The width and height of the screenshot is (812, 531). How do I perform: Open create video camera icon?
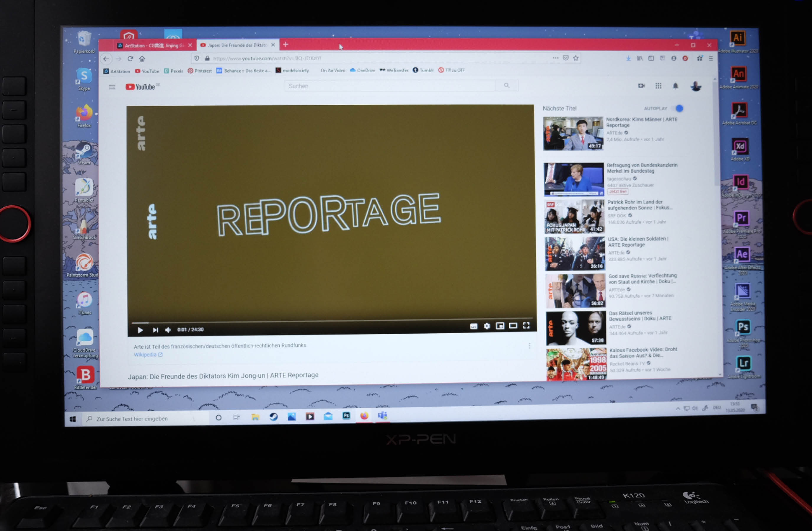tap(641, 86)
